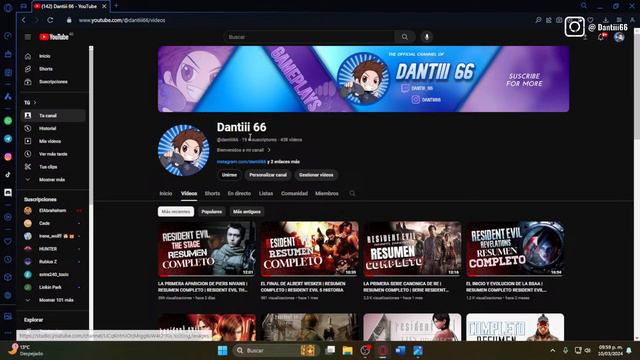Open File Explorer from the taskbar
This screenshot has width=640, height=360.
coord(347,351)
